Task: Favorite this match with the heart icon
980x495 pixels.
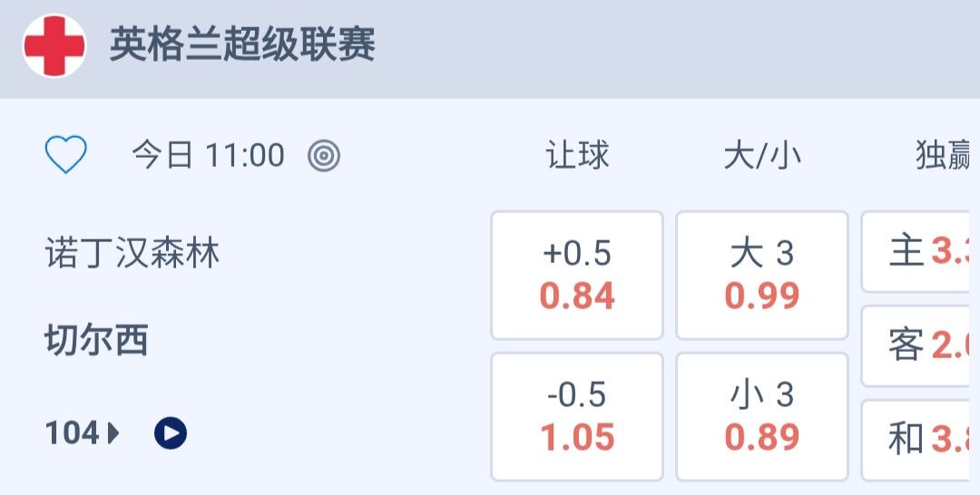Action: pos(66,155)
